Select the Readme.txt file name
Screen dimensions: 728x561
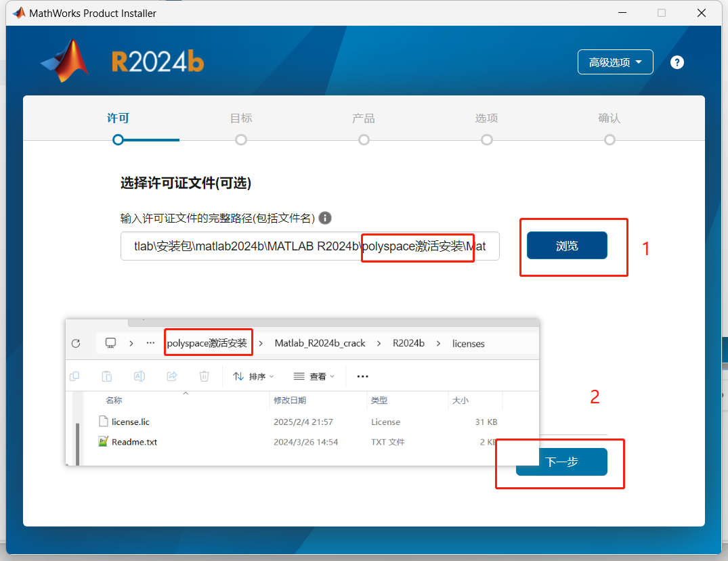pyautogui.click(x=134, y=442)
